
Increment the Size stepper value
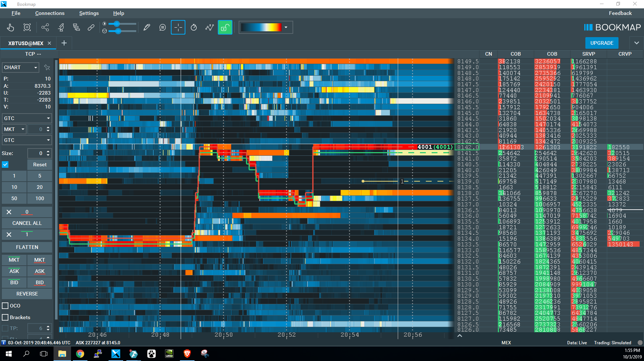click(48, 151)
